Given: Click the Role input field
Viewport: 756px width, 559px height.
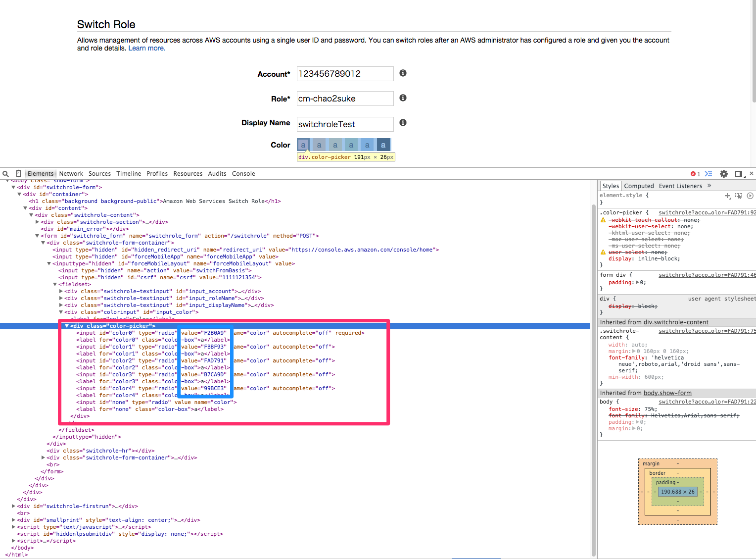Looking at the screenshot, I should [x=345, y=99].
